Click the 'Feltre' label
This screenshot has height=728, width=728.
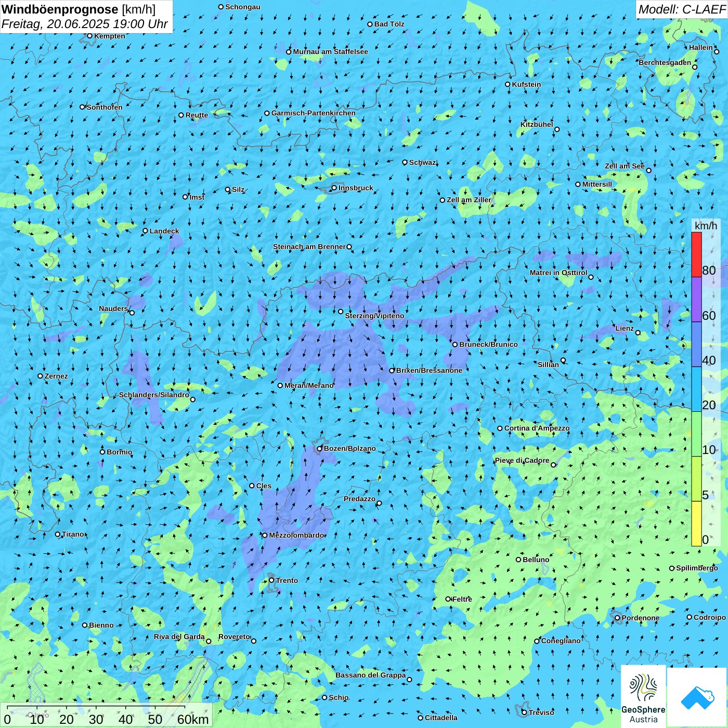[x=462, y=599]
